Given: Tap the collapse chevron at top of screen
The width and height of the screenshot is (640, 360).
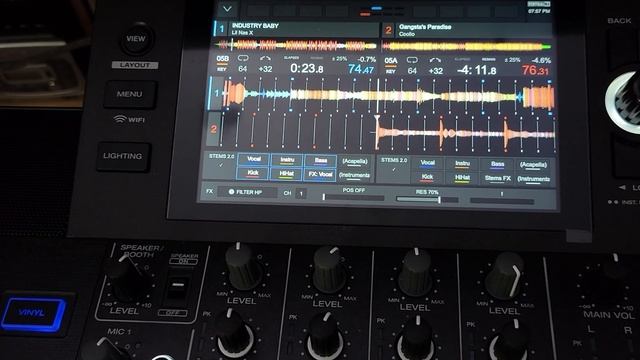Looking at the screenshot, I should click(227, 9).
